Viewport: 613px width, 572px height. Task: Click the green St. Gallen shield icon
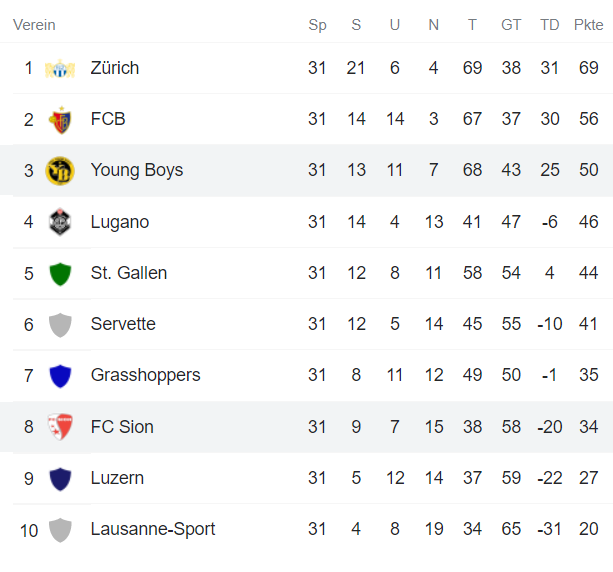(60, 274)
